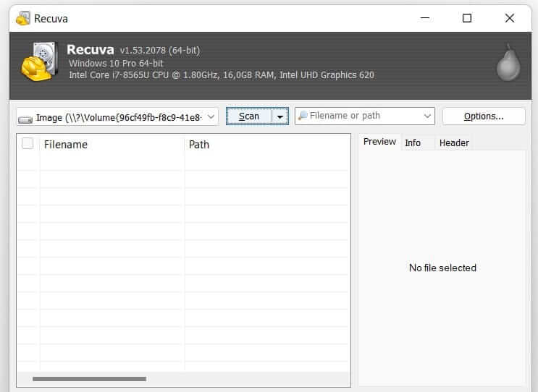
Task: Close the Recuva window
Action: coord(510,18)
